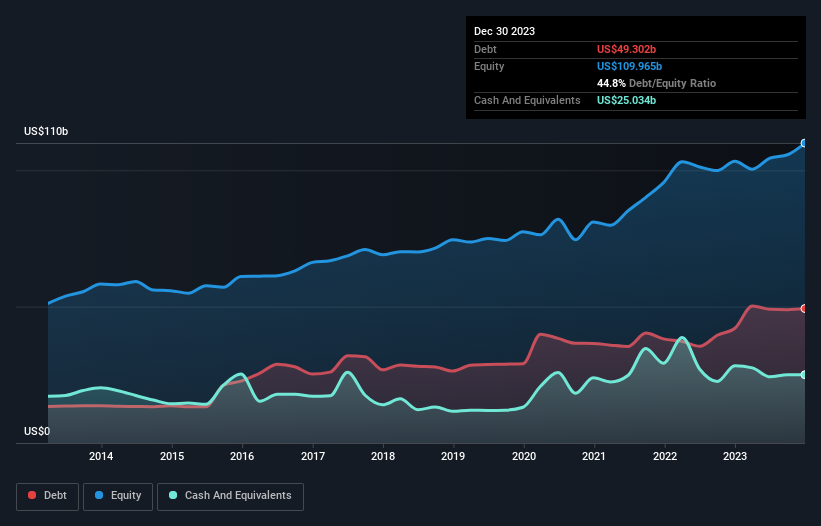Toggle the Debt legend button
The image size is (821, 526).
(x=48, y=496)
